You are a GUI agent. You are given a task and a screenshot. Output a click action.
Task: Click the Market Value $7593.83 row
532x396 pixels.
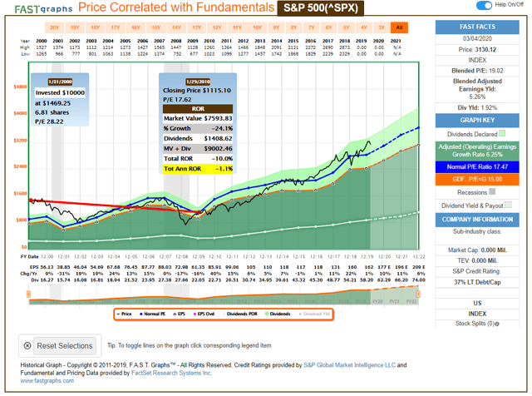pyautogui.click(x=198, y=118)
